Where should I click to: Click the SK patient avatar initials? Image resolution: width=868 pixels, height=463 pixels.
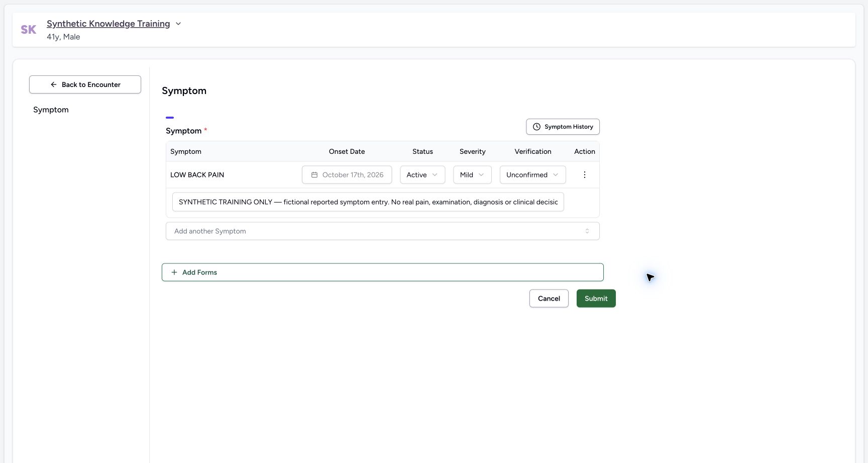[29, 30]
